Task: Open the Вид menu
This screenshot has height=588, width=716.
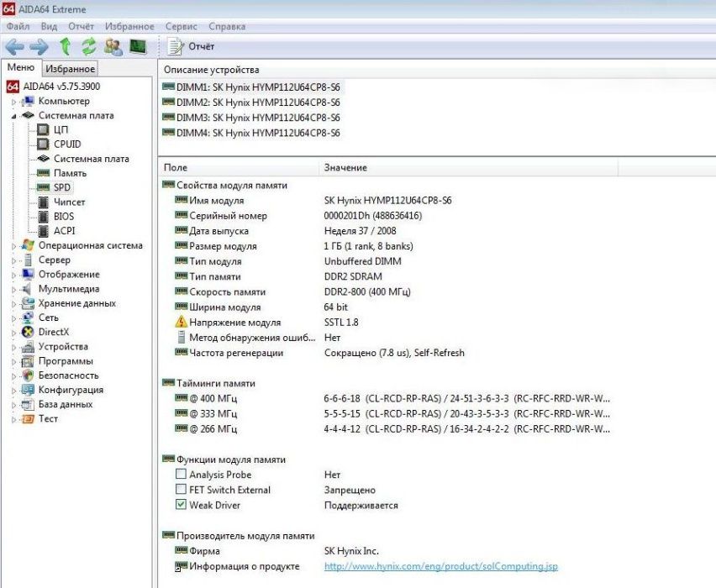Action: (x=49, y=27)
